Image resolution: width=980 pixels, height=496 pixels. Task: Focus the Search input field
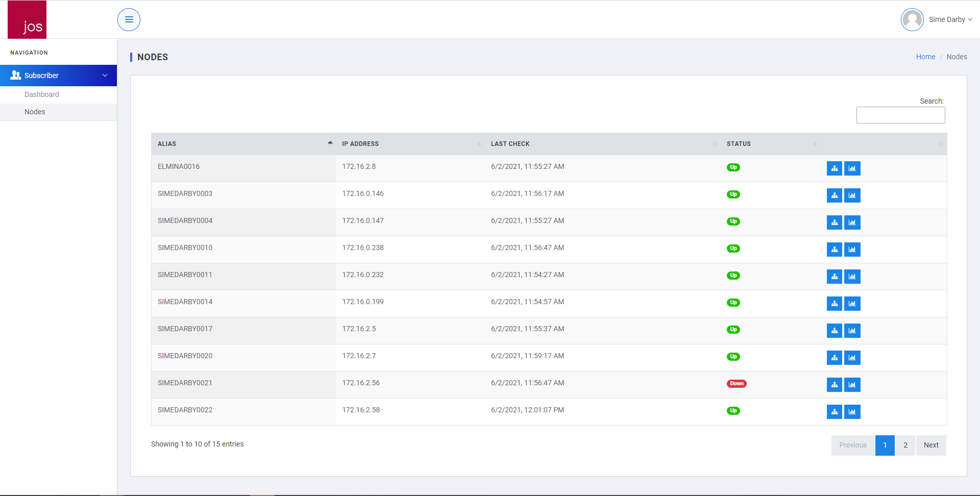click(x=900, y=115)
